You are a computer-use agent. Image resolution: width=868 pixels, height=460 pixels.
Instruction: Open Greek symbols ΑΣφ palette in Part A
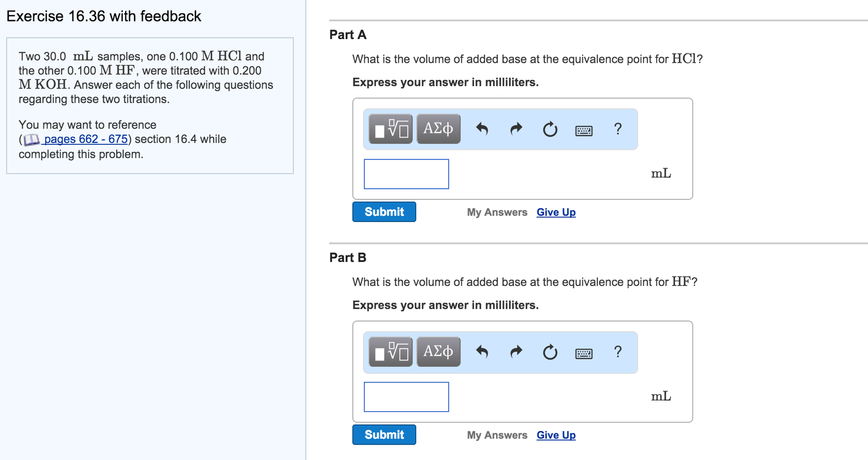438,128
